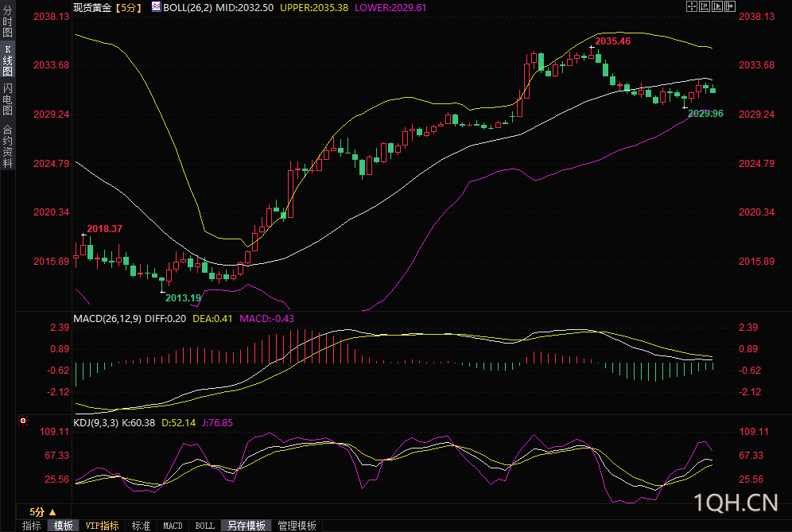The width and height of the screenshot is (792, 532).
Task: Click the 109.11 KDJ left axis label
Action: pos(55,432)
